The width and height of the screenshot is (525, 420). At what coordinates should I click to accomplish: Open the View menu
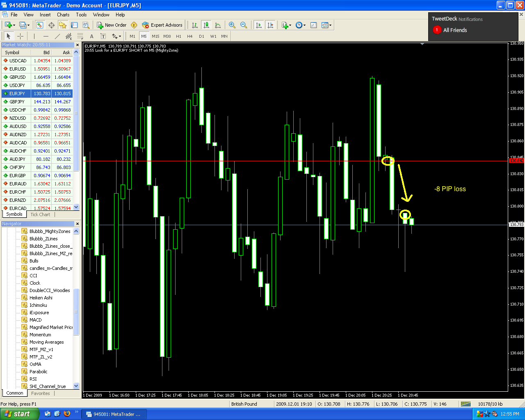[29, 15]
